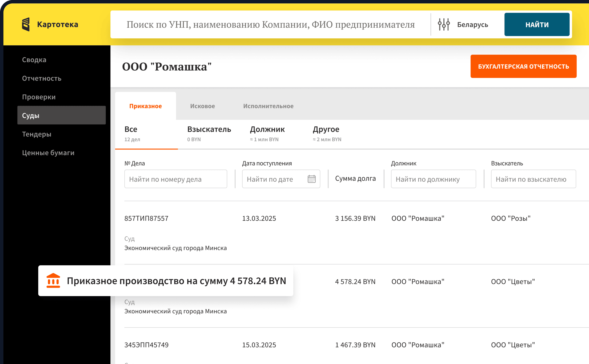Click debtor search field Найти по должнику
The image size is (589, 364).
(433, 179)
